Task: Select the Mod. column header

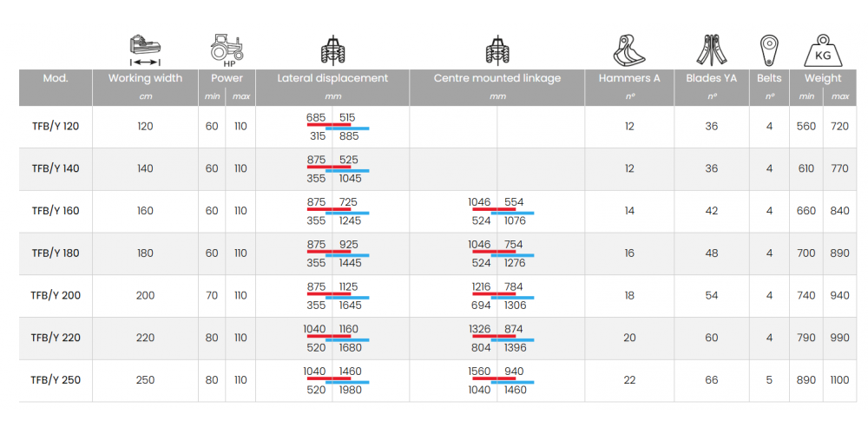Action: [x=56, y=78]
